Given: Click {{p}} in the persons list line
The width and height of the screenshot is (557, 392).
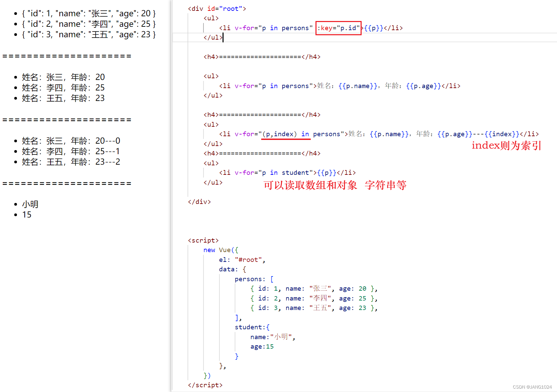Looking at the screenshot, I should click(374, 28).
